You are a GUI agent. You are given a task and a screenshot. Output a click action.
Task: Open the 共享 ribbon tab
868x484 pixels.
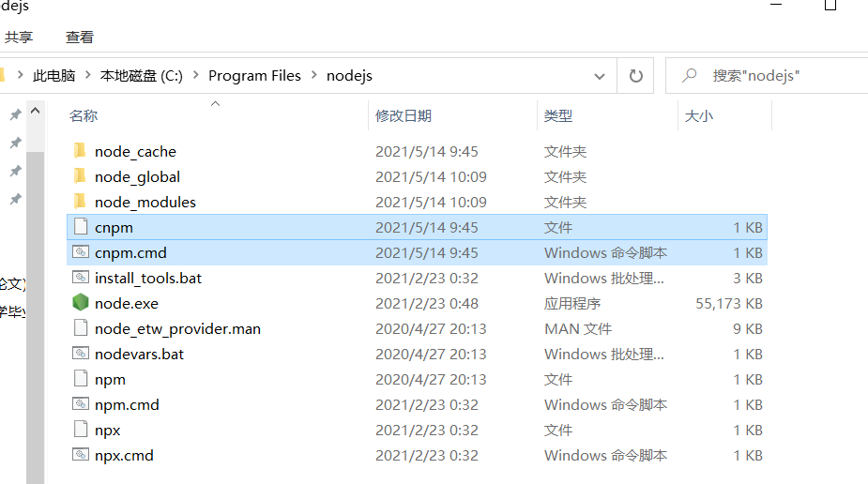tap(19, 38)
